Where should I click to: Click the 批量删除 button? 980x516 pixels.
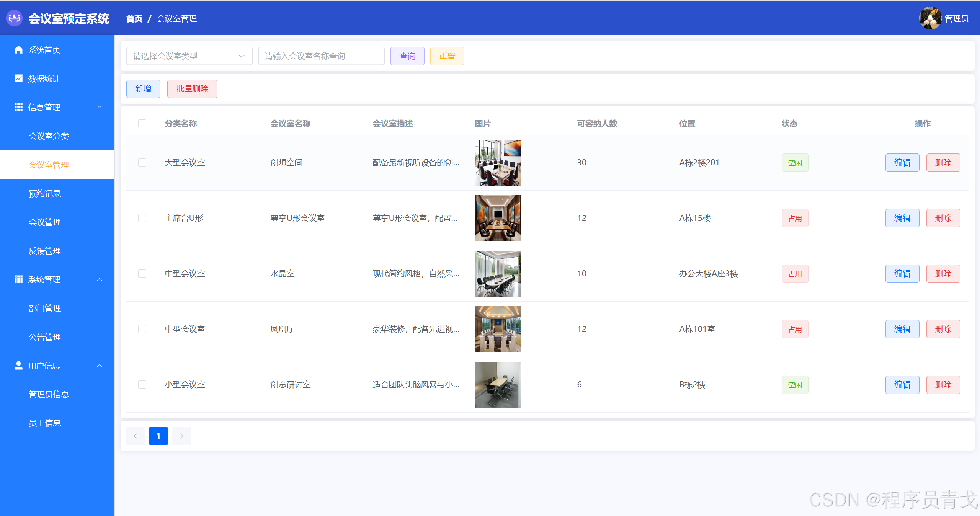click(192, 89)
